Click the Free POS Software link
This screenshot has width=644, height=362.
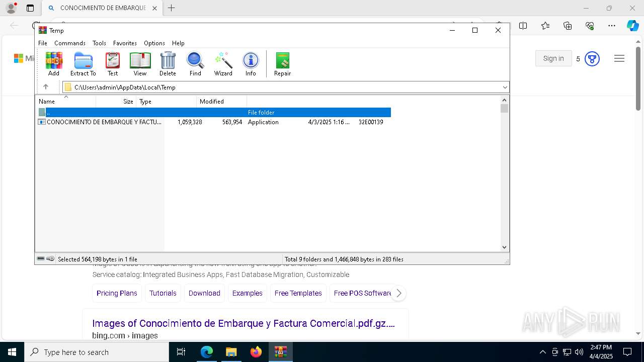(x=363, y=293)
